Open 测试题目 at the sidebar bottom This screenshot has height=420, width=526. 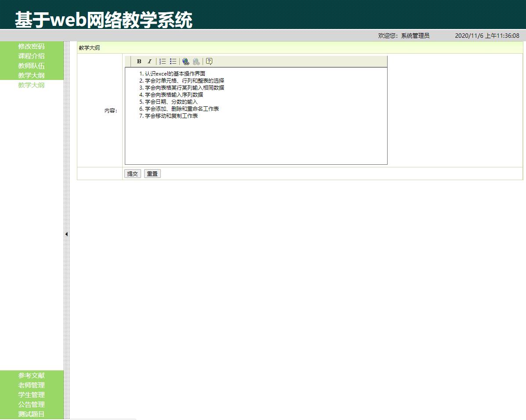click(x=31, y=414)
